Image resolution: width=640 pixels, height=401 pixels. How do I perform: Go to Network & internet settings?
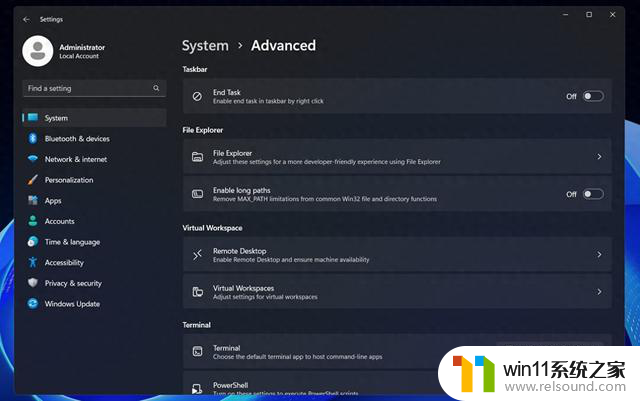[94, 159]
